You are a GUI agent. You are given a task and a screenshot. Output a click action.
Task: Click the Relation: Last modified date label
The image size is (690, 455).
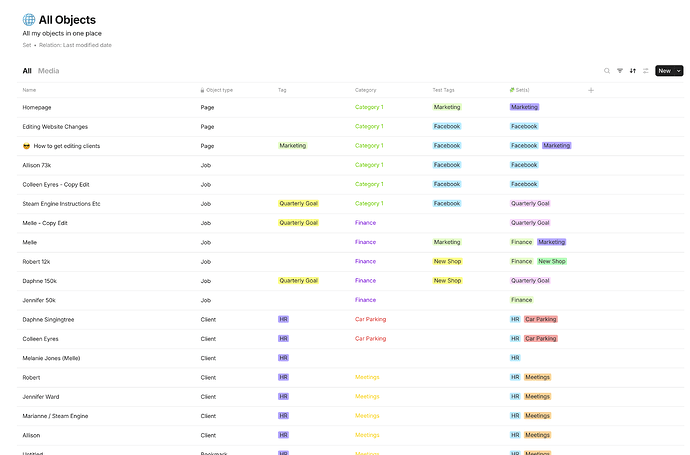point(75,45)
